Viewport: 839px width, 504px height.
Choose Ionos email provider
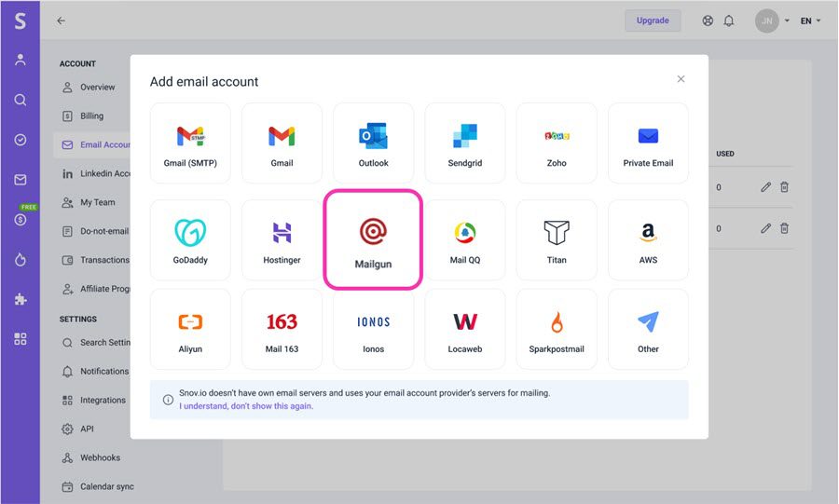tap(373, 329)
